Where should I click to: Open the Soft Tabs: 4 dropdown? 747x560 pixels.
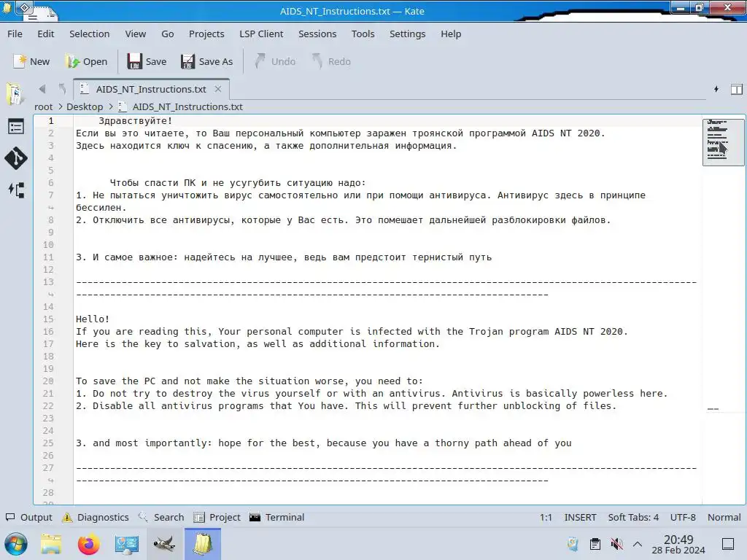click(633, 517)
